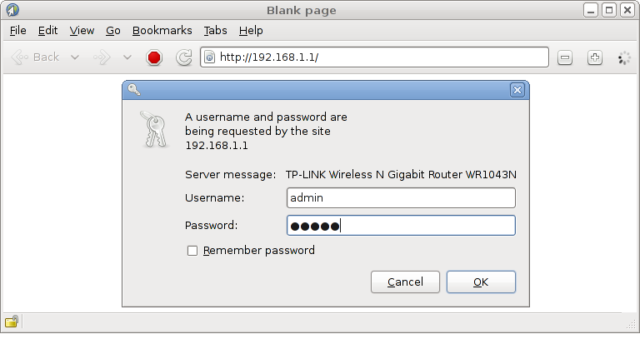
Task: Zoom in with the plus icon
Action: pos(595,57)
